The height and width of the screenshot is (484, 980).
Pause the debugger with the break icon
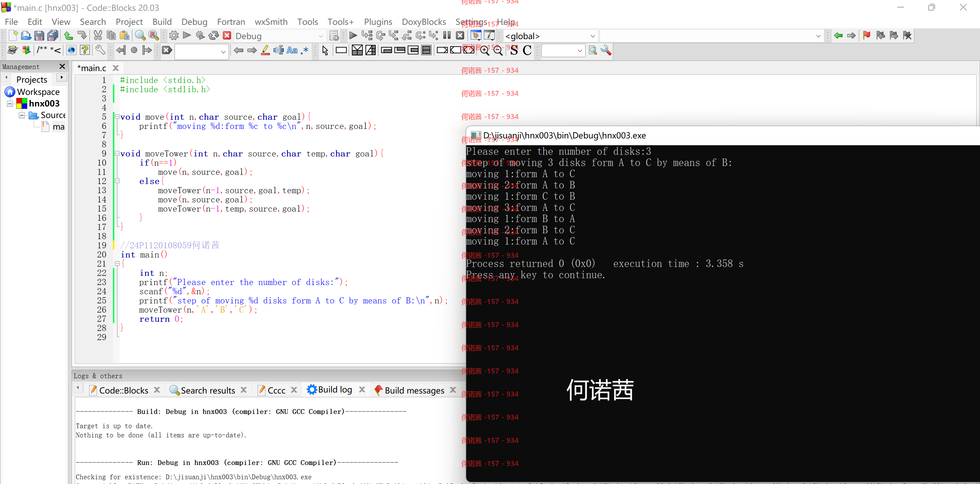pos(447,36)
